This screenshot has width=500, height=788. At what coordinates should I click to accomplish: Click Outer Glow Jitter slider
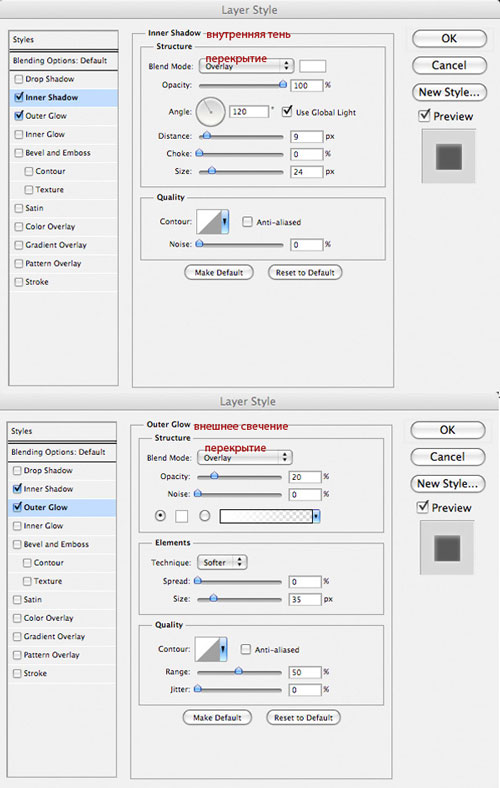(x=239, y=690)
